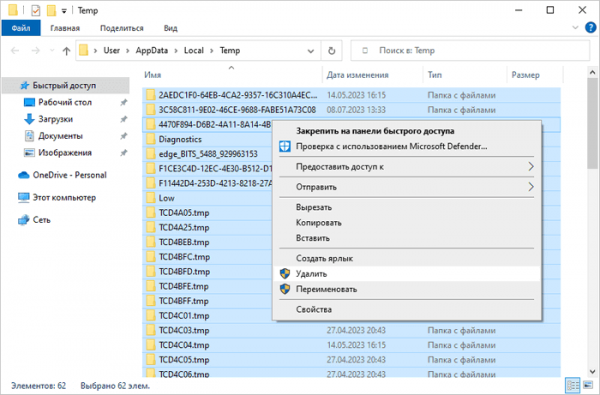Go up one level with up arrow

67,51
